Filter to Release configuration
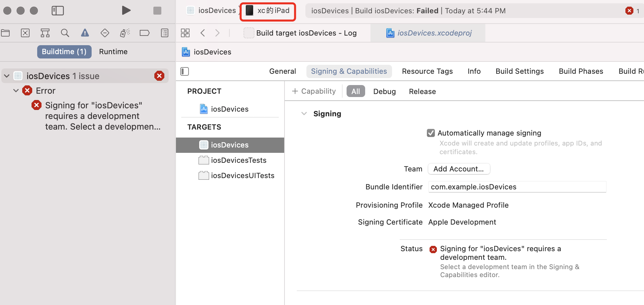 422,92
